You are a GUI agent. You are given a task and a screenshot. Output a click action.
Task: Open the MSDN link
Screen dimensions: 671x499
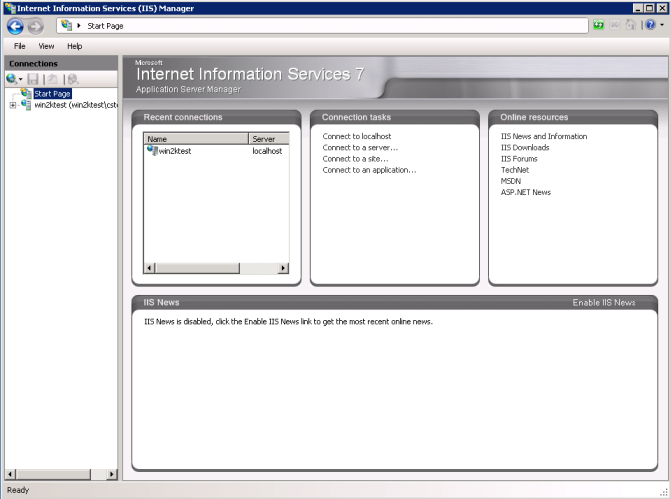click(511, 181)
